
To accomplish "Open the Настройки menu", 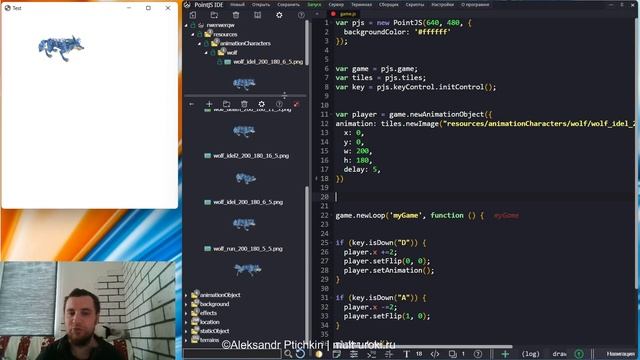I will click(x=442, y=5).
